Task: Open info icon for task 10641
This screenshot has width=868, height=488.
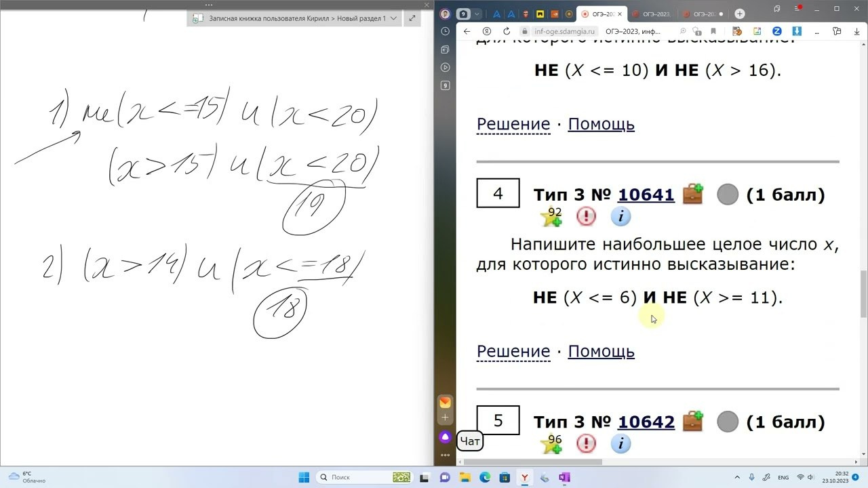Action: [x=620, y=216]
